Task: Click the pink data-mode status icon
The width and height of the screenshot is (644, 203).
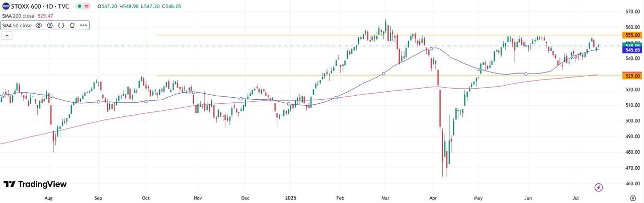Action: tap(87, 6)
